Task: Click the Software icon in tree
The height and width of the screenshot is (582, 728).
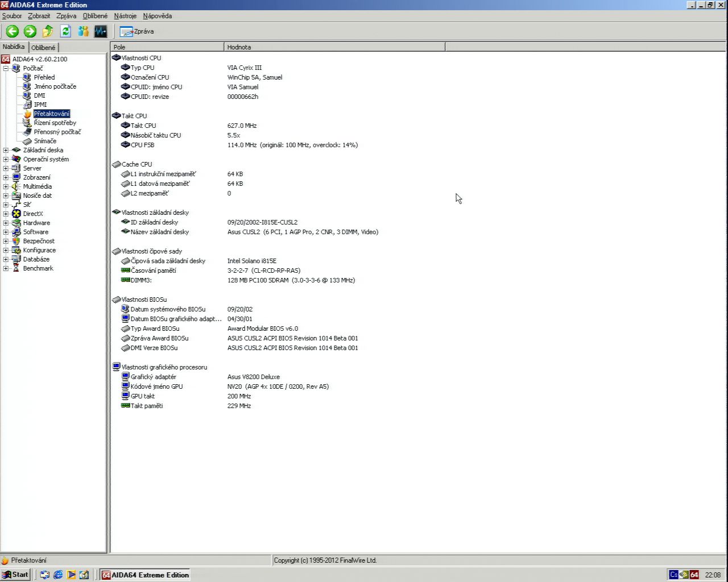Action: 16,232
